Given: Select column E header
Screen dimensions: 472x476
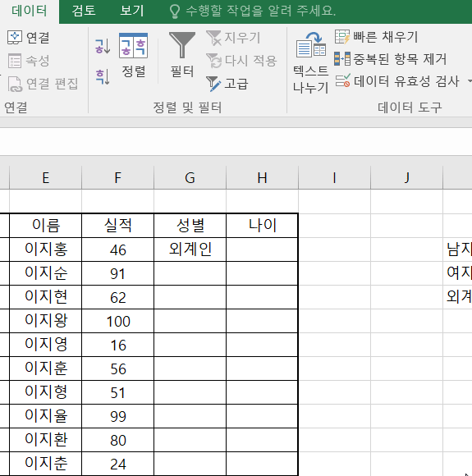Looking at the screenshot, I should tap(46, 177).
